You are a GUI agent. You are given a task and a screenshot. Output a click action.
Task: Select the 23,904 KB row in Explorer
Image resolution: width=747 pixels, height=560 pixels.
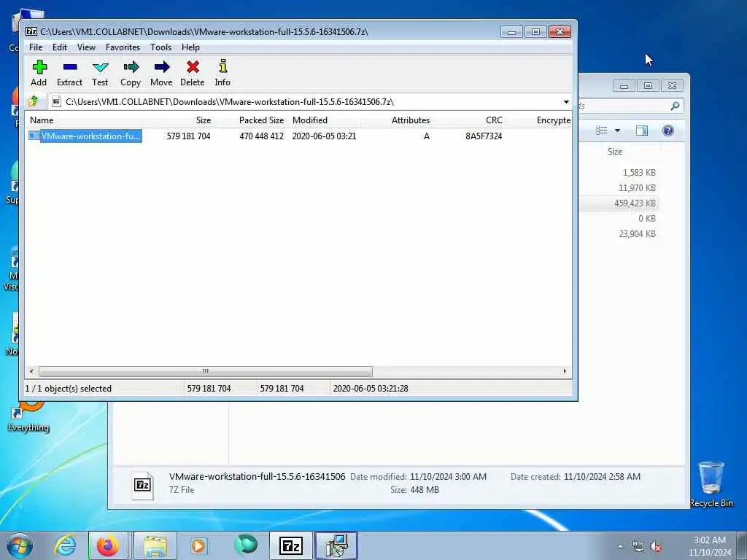[619, 234]
